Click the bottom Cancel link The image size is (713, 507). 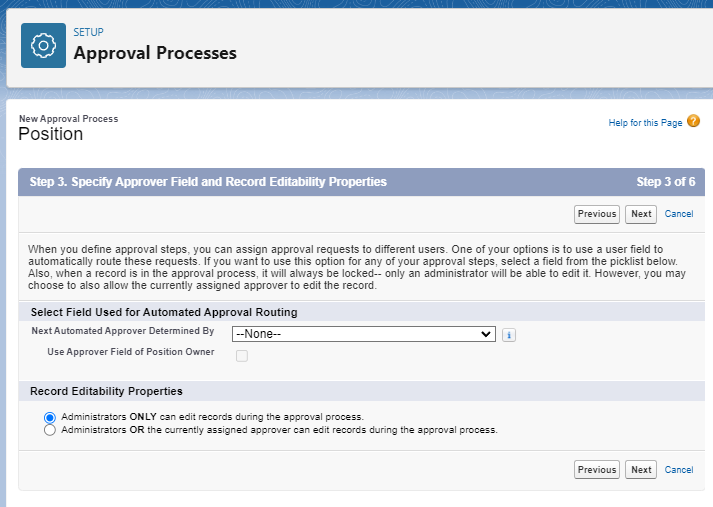[679, 470]
